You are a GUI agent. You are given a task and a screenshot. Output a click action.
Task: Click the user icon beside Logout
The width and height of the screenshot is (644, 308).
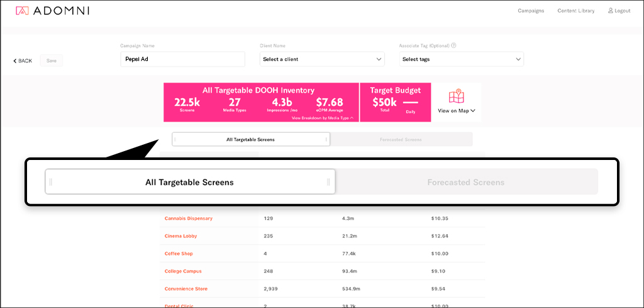[610, 11]
